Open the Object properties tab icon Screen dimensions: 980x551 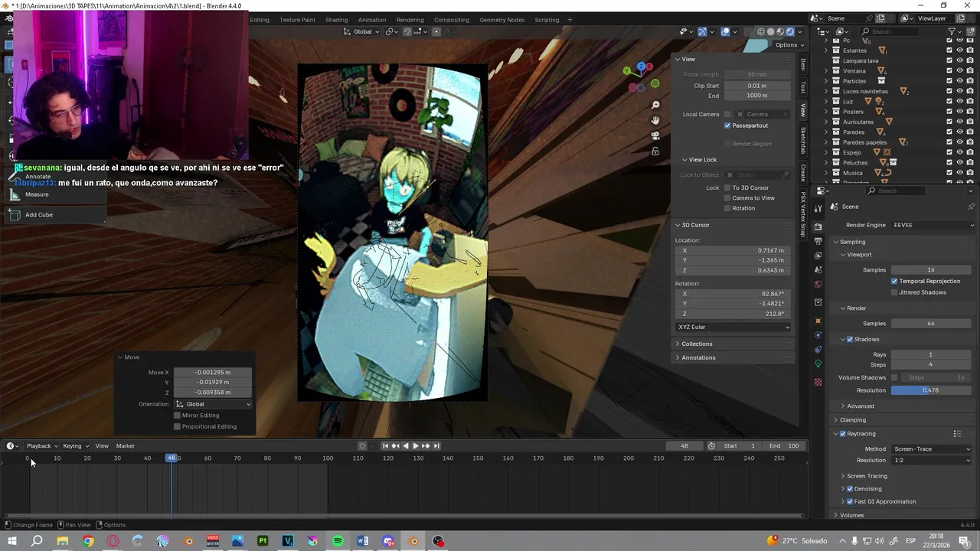coord(818,321)
